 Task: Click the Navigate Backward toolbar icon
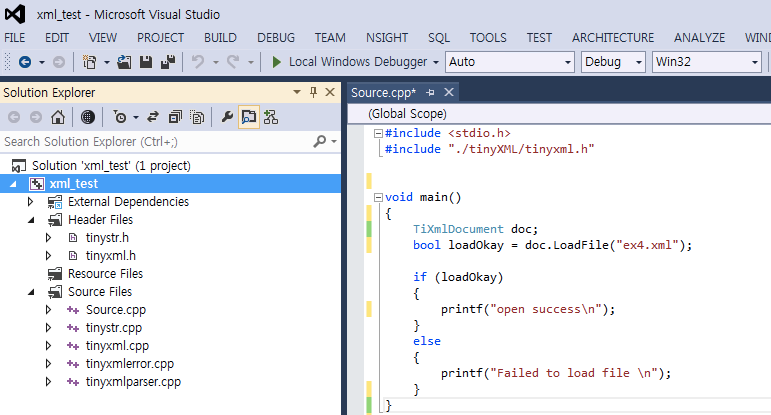click(x=25, y=62)
